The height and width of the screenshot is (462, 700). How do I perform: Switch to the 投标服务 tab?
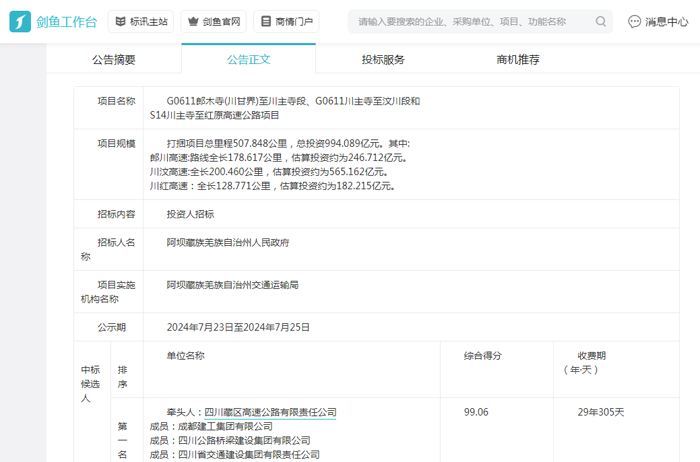(383, 59)
